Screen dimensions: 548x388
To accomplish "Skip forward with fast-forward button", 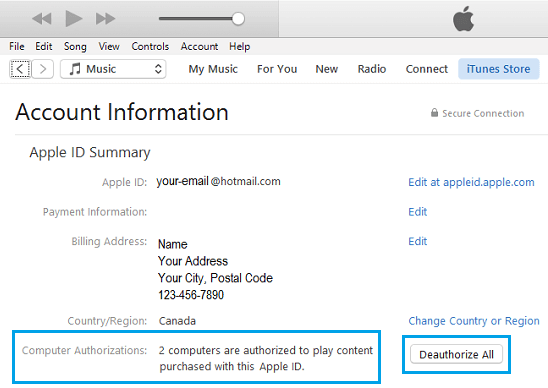I will (106, 19).
